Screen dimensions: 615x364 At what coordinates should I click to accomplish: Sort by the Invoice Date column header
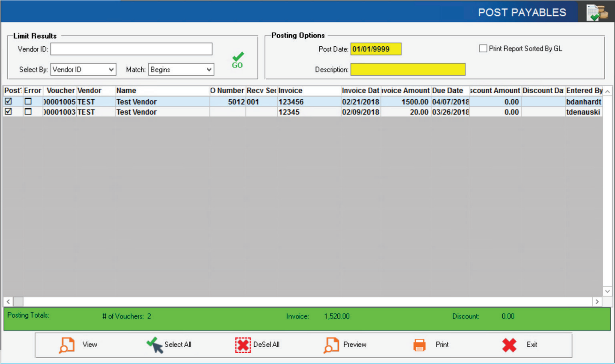pyautogui.click(x=360, y=91)
